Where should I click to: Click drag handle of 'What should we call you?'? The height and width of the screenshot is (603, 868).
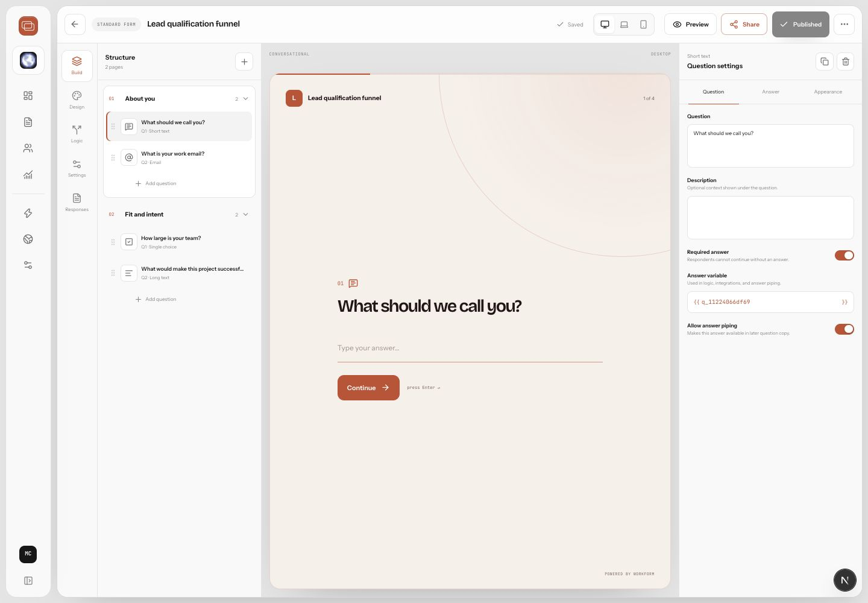coord(113,127)
